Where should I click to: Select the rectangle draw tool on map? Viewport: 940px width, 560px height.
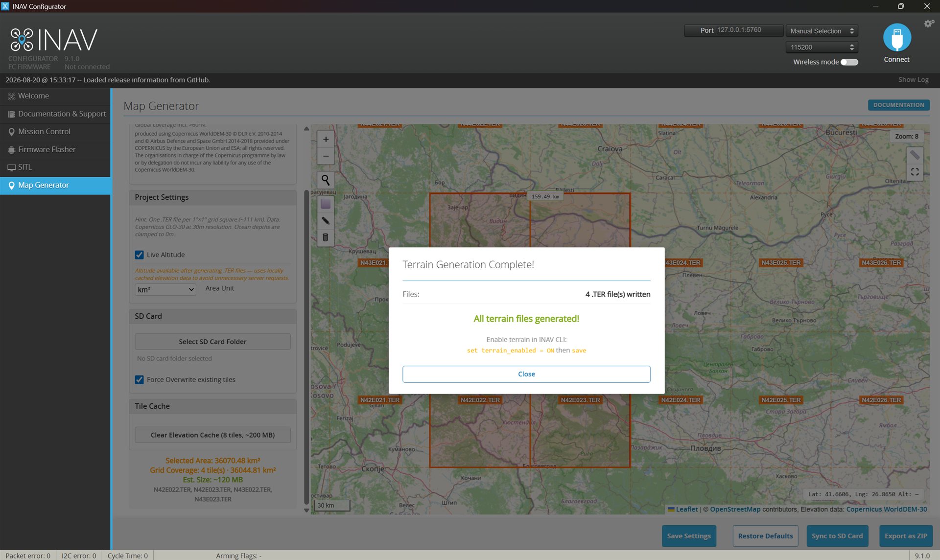tap(326, 204)
